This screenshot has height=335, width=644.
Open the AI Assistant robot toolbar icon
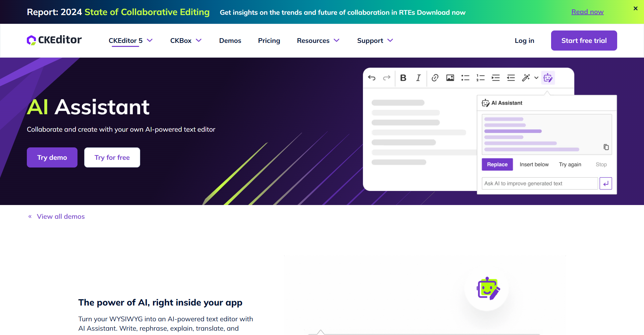tap(548, 78)
